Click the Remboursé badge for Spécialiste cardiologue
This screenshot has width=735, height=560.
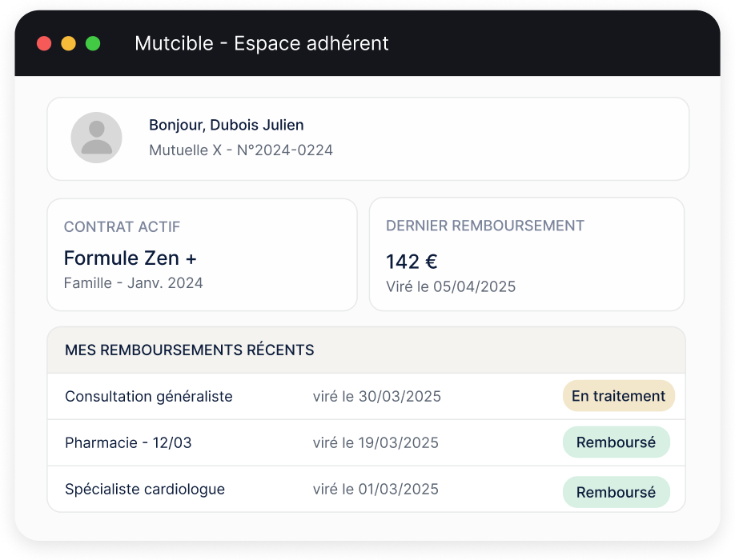617,492
